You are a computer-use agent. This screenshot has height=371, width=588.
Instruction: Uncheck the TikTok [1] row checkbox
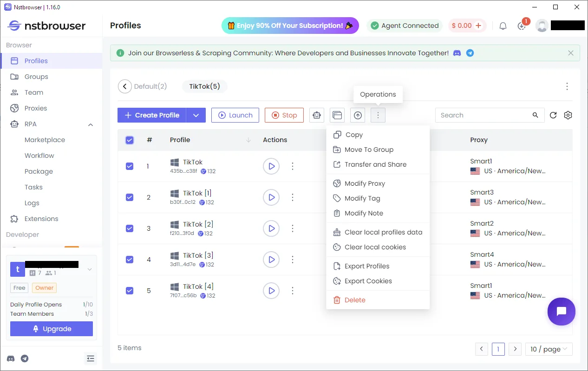point(130,197)
